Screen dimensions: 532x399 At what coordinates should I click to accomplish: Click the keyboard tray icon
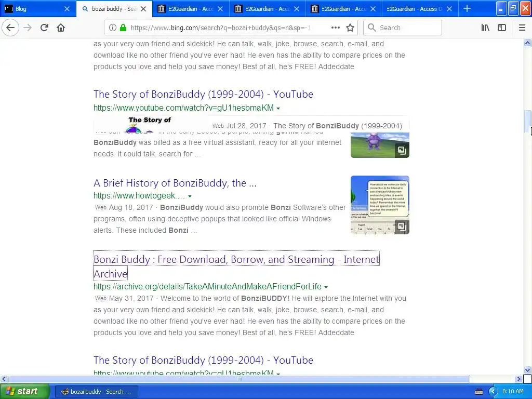[478, 392]
